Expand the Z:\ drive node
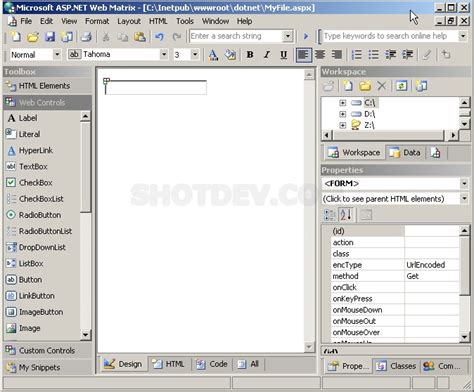This screenshot has height=392, width=474. (342, 125)
